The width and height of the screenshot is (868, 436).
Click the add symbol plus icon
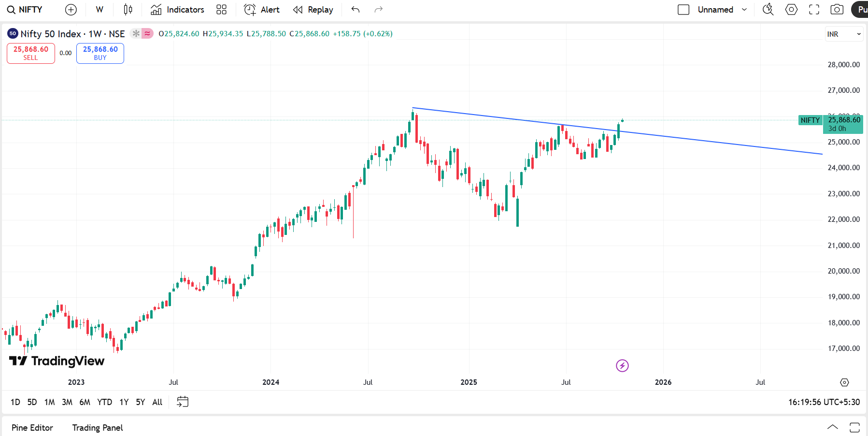(71, 10)
